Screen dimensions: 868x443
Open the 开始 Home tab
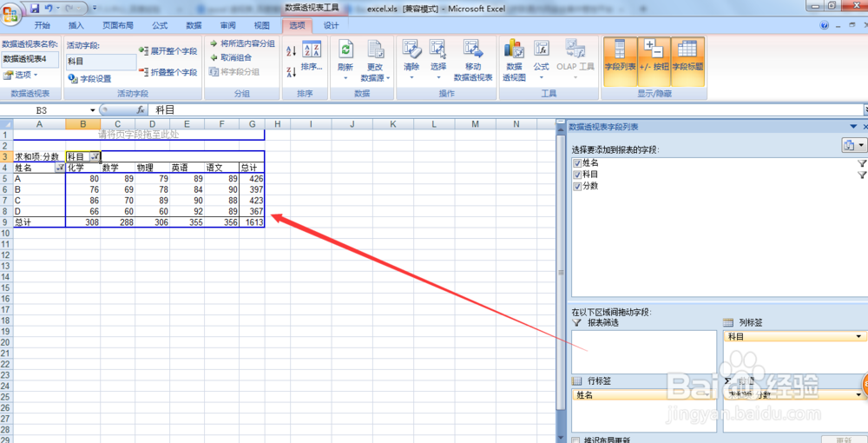tap(42, 25)
